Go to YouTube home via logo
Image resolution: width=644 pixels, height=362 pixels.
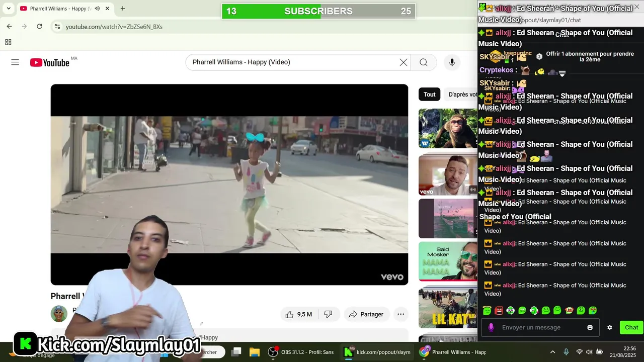pos(49,62)
